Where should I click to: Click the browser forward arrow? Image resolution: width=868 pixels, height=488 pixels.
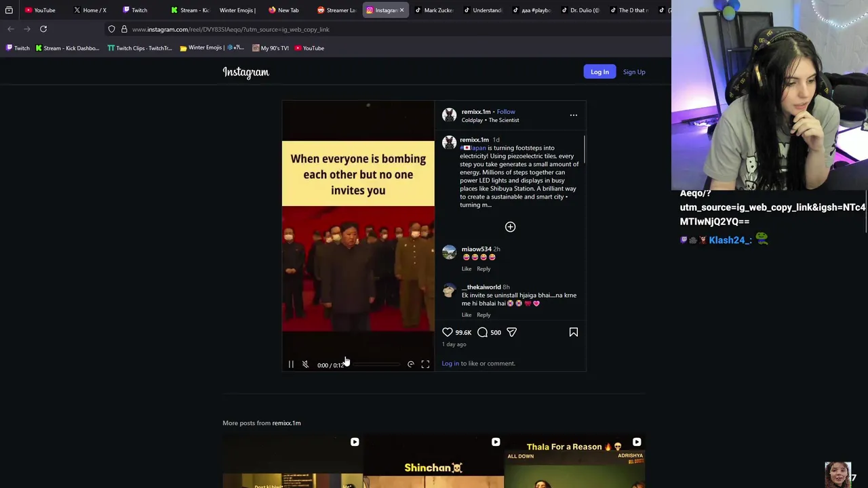[x=27, y=29]
